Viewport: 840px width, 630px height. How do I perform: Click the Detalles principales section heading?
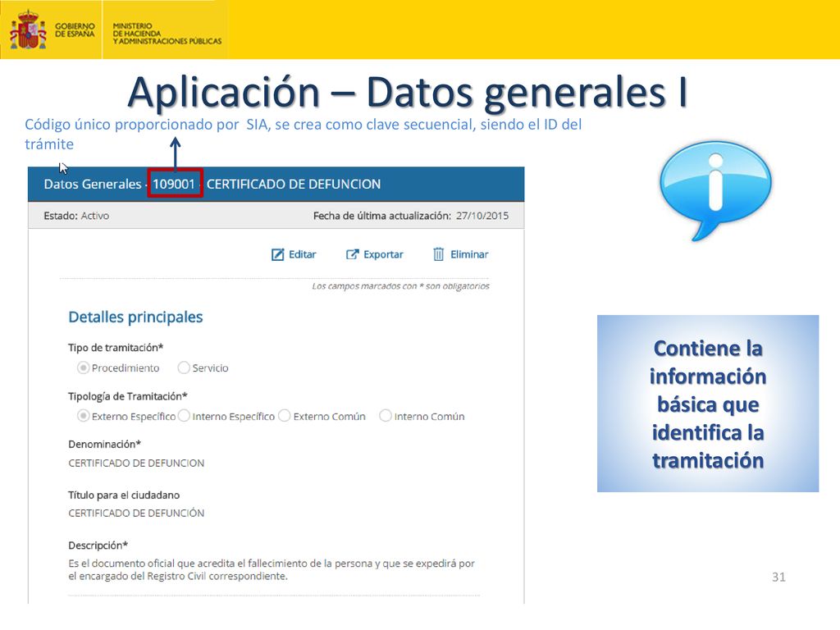(x=135, y=317)
